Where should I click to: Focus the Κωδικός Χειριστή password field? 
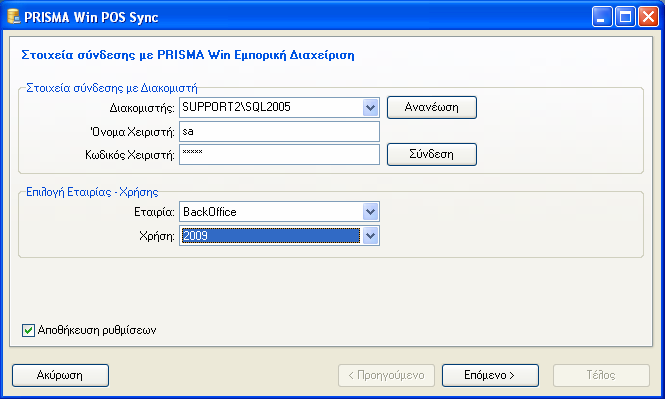[x=279, y=154]
